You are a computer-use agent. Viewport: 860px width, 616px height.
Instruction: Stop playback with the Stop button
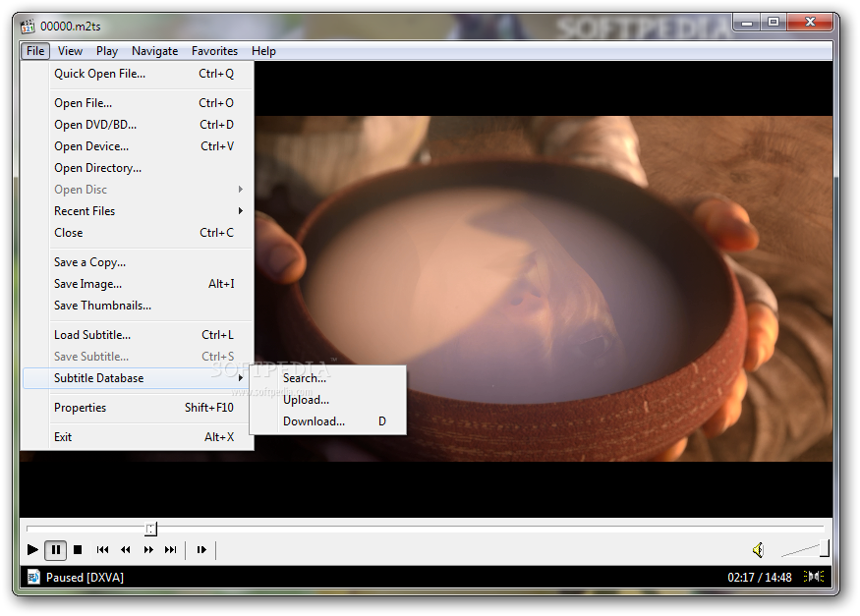coord(78,550)
